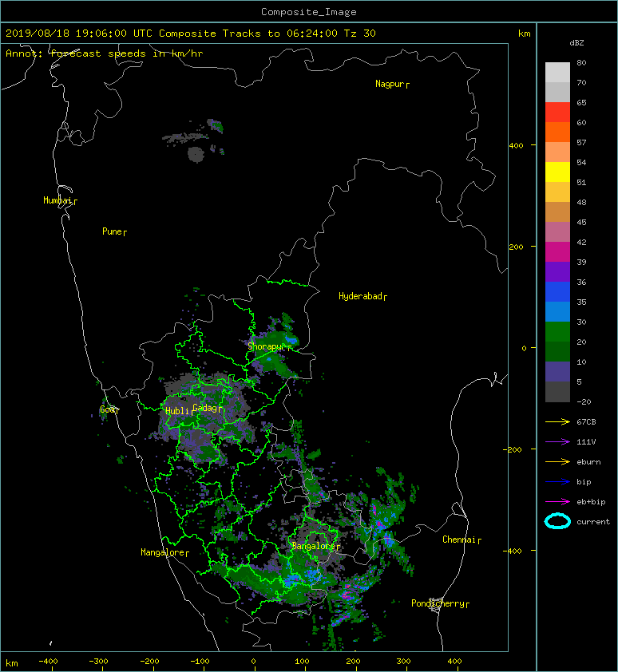Click the 60 dBZ orange swatch
The width and height of the screenshot is (618, 672).
pyautogui.click(x=557, y=132)
